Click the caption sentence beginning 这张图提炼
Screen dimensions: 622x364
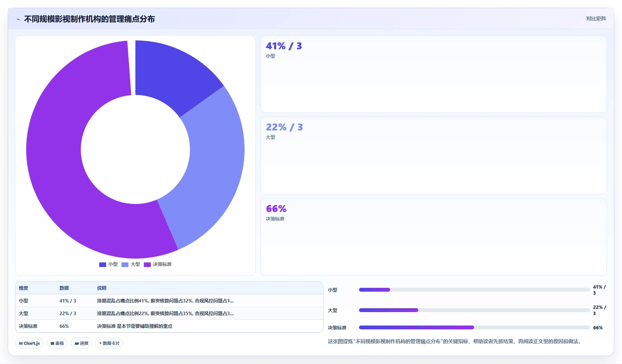pos(454,342)
